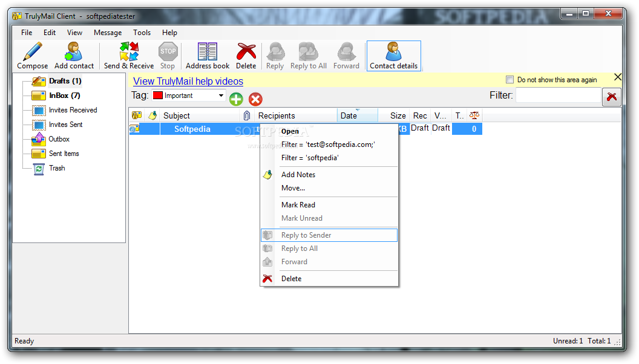Open the View TrulyMail help videos link
The height and width of the screenshot is (364, 639).
[x=188, y=82]
